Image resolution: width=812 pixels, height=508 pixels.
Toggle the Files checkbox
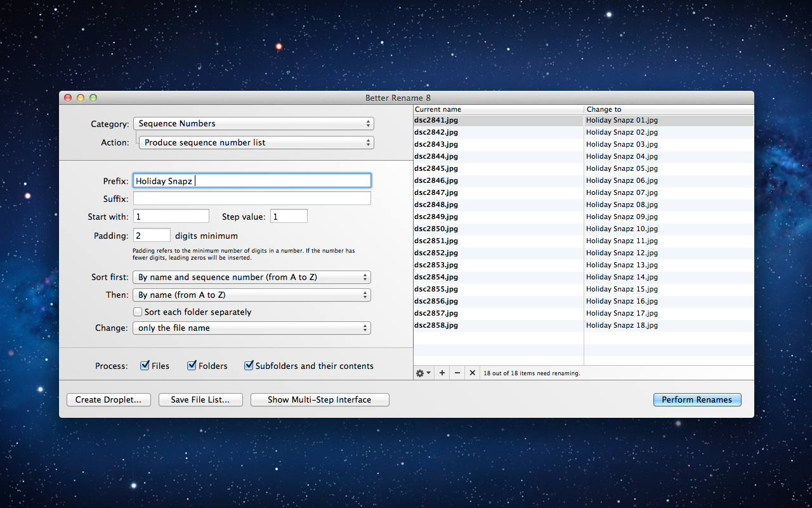[145, 366]
